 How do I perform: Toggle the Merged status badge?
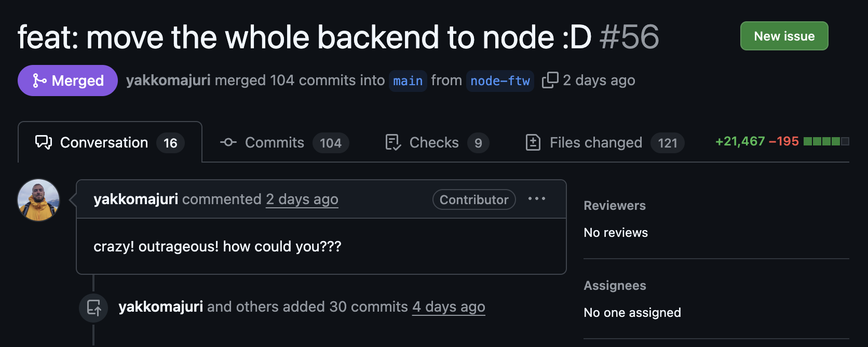point(67,81)
